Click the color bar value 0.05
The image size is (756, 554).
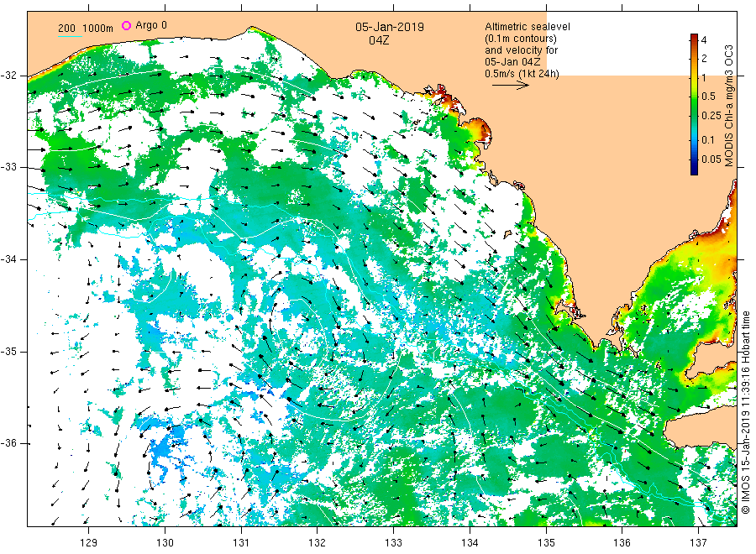point(711,159)
